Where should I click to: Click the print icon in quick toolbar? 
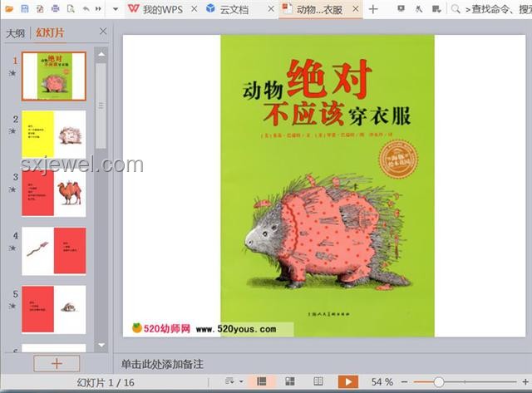click(56, 9)
